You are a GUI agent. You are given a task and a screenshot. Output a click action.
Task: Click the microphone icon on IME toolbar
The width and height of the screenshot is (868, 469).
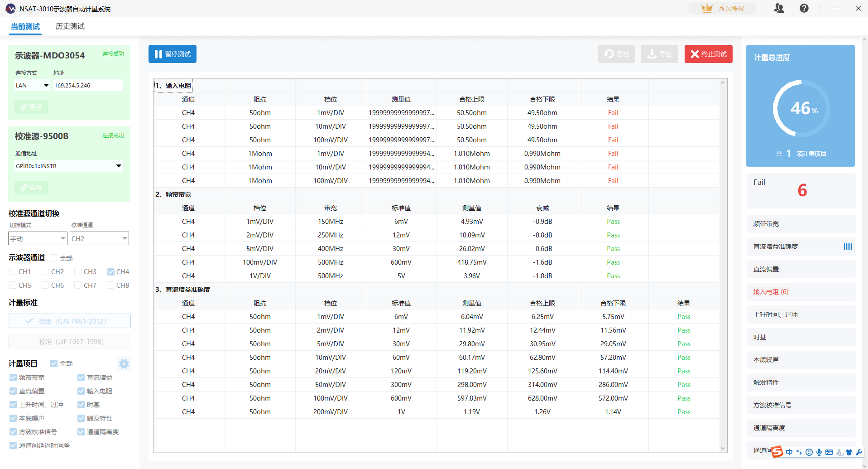[x=819, y=452]
